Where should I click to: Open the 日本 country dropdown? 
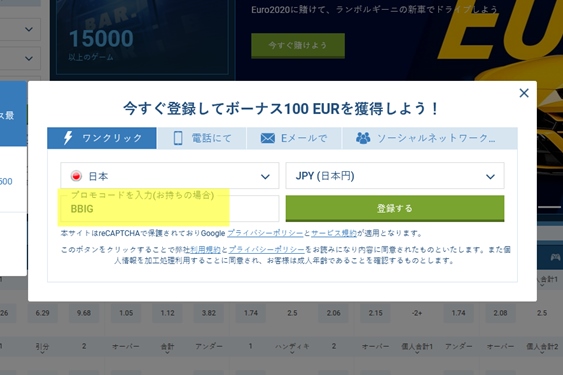pos(169,176)
